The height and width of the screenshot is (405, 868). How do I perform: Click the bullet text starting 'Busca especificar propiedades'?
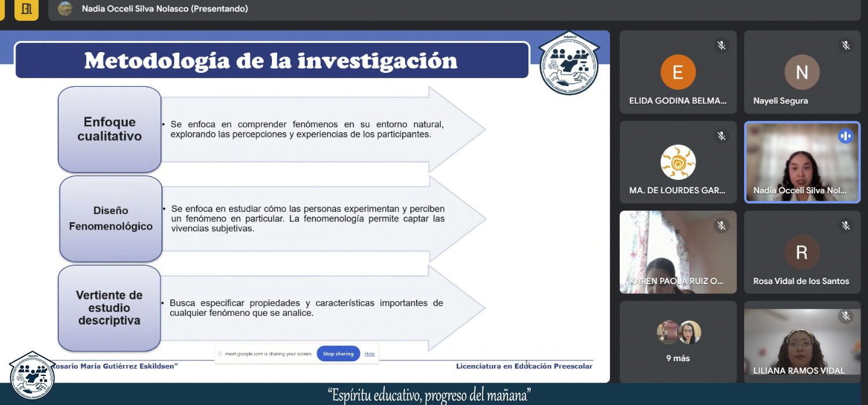306,308
